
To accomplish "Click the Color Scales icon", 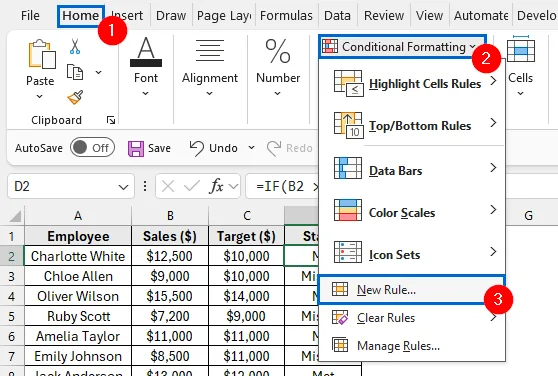I will coord(348,210).
